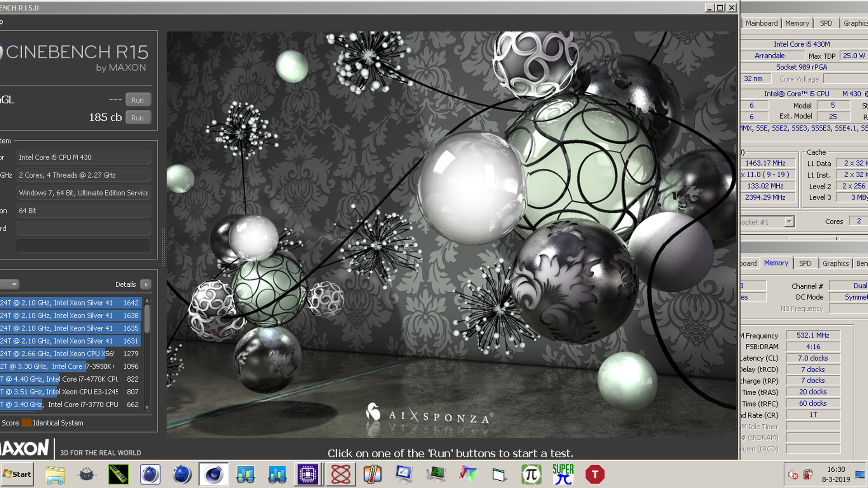Open the green RAM stick taskbar icon

pyautogui.click(x=118, y=475)
